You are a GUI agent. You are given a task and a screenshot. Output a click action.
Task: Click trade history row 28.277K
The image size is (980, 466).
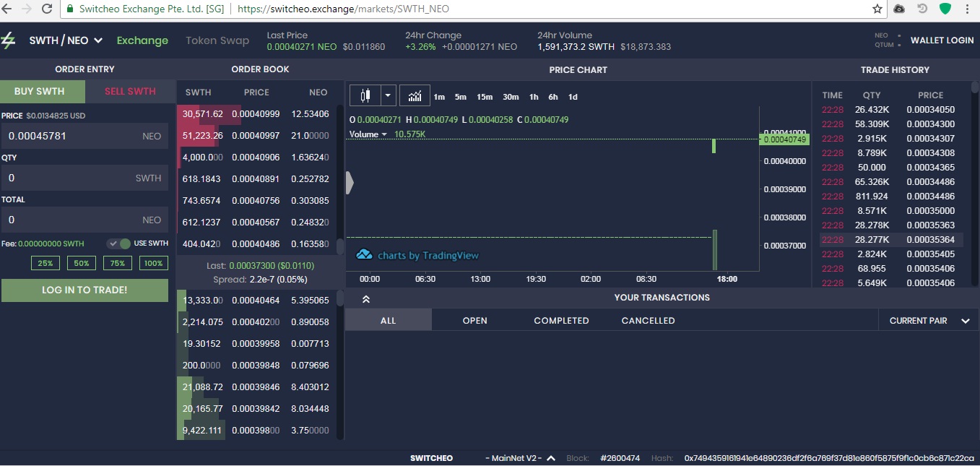click(891, 240)
